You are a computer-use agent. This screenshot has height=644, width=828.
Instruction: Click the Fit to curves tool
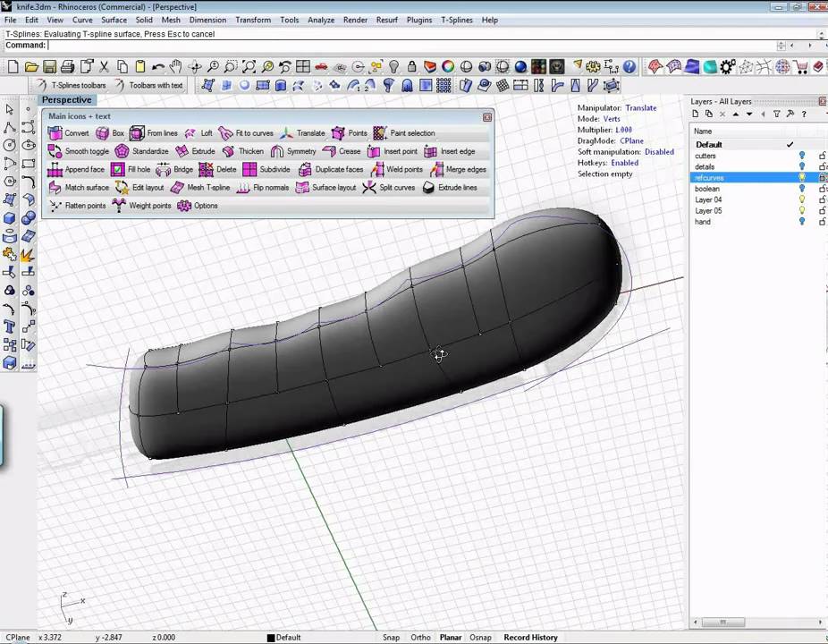246,133
